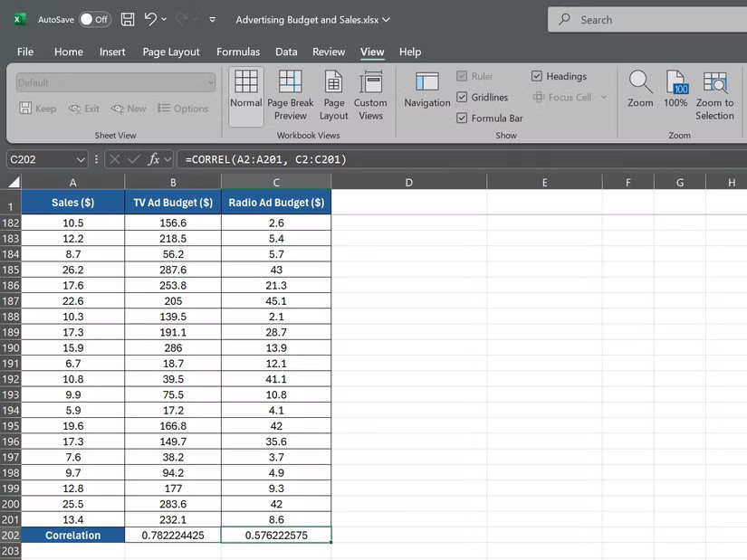Open Custom Views dialog

[370, 94]
